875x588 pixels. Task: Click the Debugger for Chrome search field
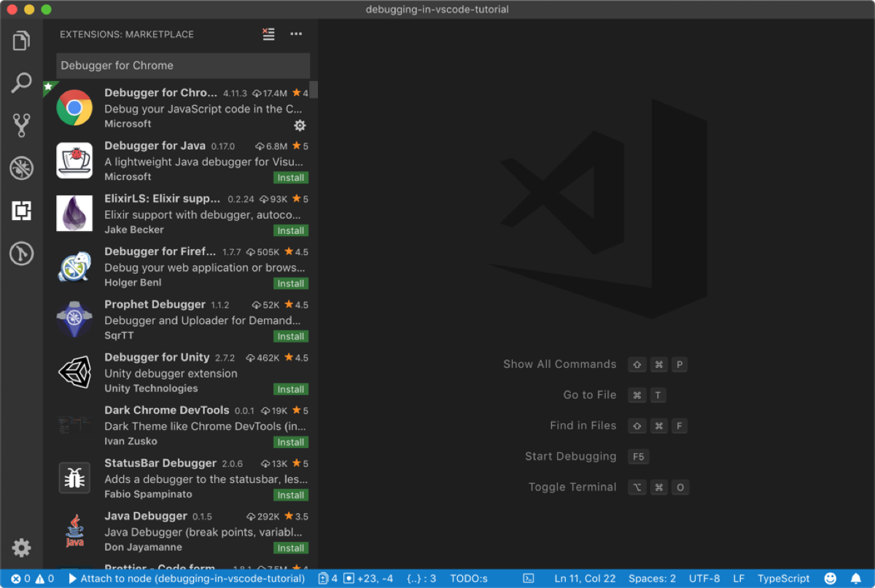click(x=182, y=66)
